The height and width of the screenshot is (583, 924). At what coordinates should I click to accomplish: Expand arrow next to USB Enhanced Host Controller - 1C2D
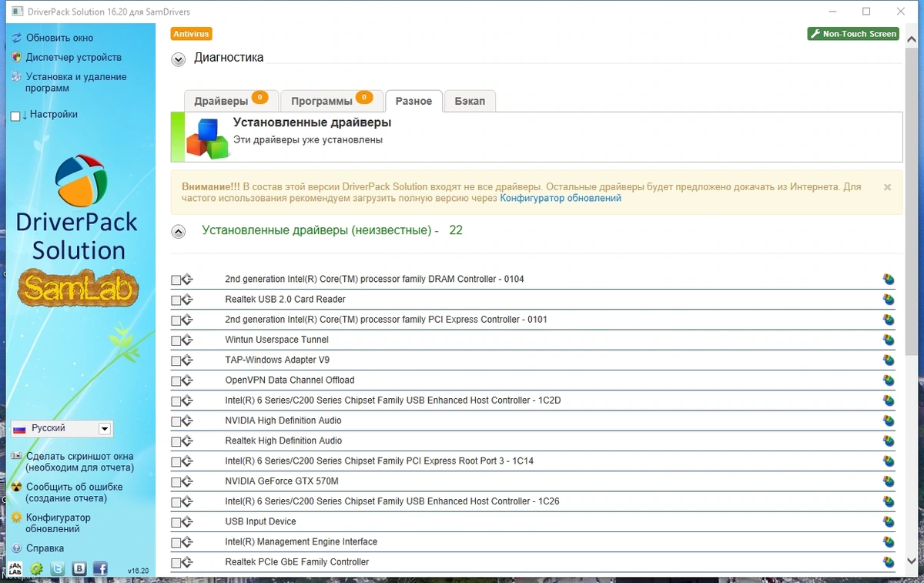tap(188, 401)
